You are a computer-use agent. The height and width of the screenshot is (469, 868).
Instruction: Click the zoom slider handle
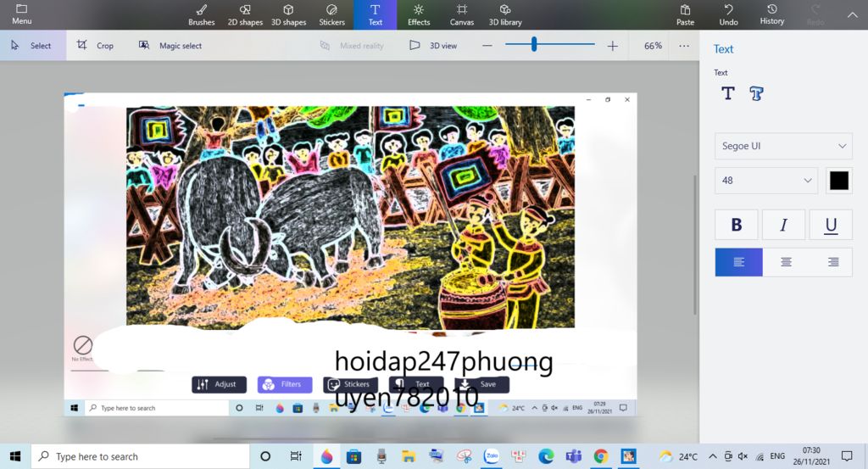pos(534,44)
